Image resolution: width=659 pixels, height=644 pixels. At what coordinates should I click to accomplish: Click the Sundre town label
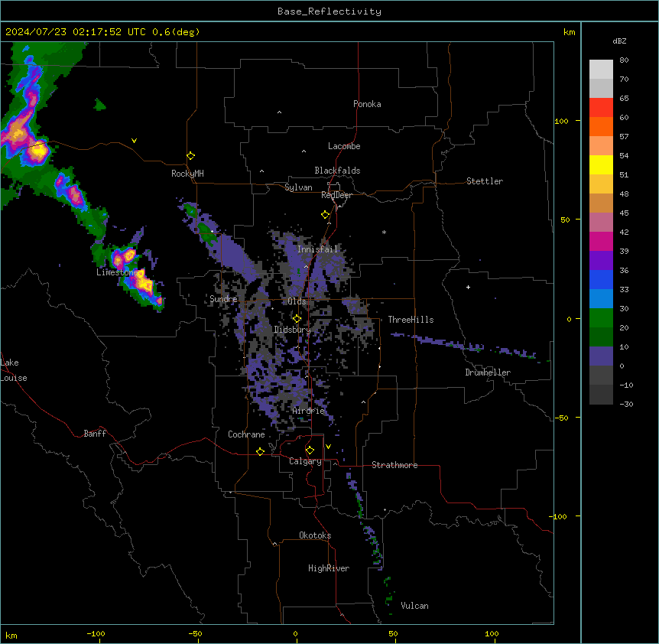pyautogui.click(x=223, y=299)
